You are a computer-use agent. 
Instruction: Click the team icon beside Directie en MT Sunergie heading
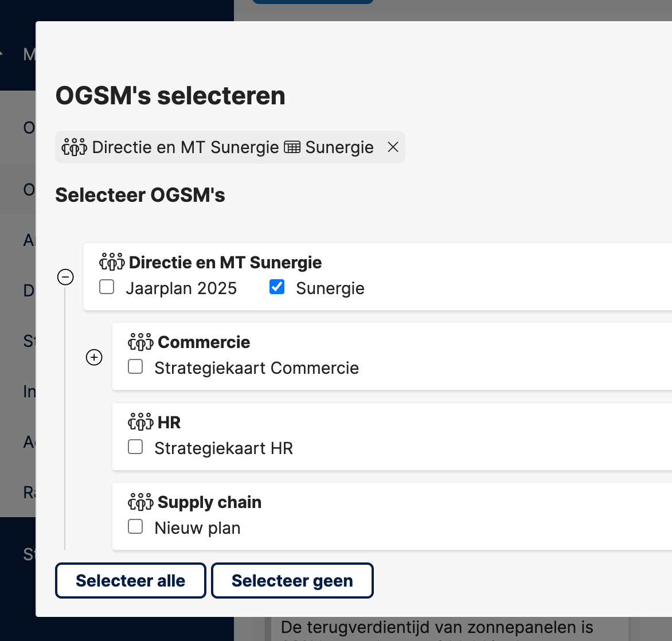tap(112, 262)
